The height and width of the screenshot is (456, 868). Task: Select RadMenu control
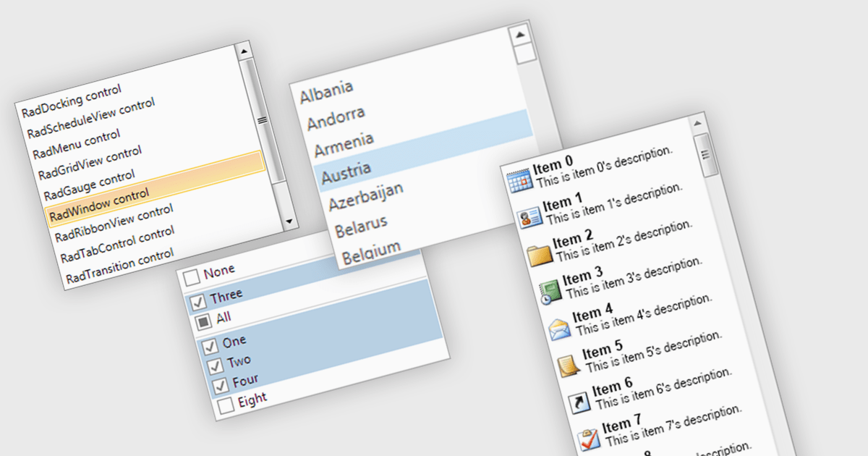77,143
